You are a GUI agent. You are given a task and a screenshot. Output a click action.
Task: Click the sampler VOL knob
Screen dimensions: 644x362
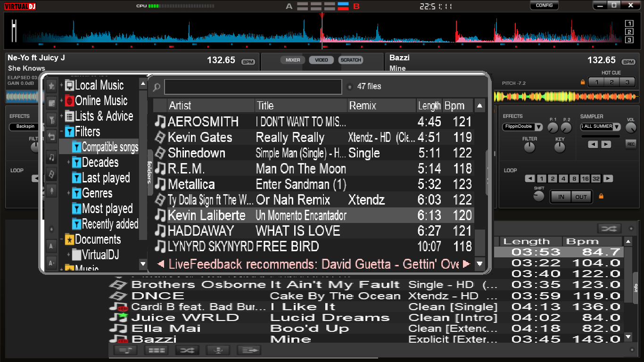pos(631,128)
